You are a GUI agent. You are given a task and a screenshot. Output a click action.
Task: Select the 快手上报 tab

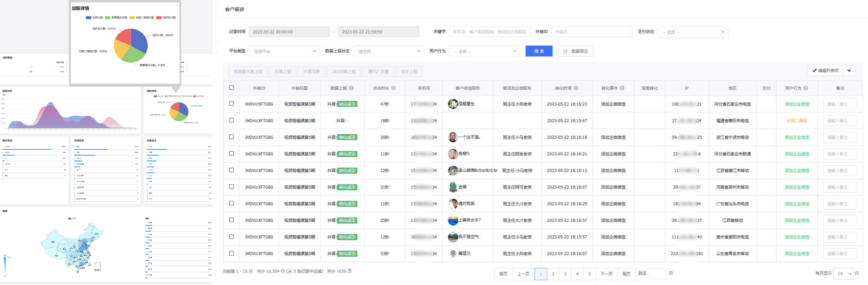pyautogui.click(x=409, y=72)
